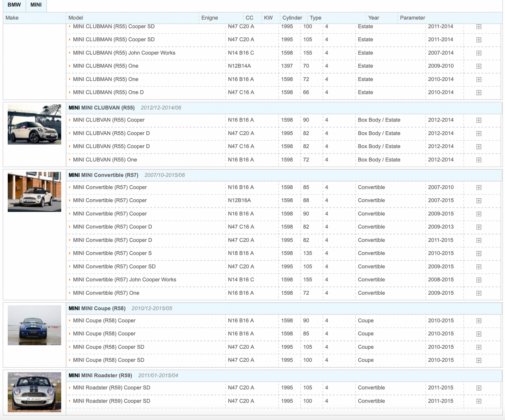Screen dimensions: 505x420
Task: Open the MINI Convertible (R57) group heading
Action: 103,175
